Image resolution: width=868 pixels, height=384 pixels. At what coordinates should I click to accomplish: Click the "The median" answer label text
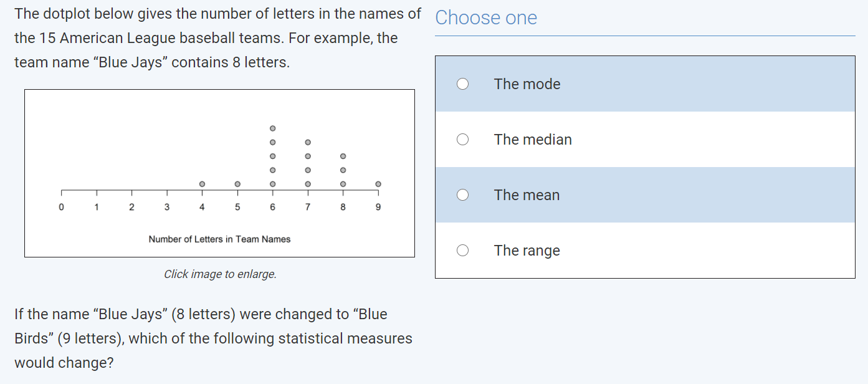point(533,140)
